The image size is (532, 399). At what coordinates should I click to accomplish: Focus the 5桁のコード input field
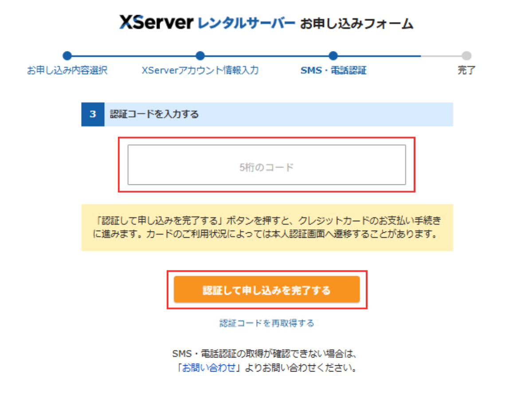click(x=266, y=165)
